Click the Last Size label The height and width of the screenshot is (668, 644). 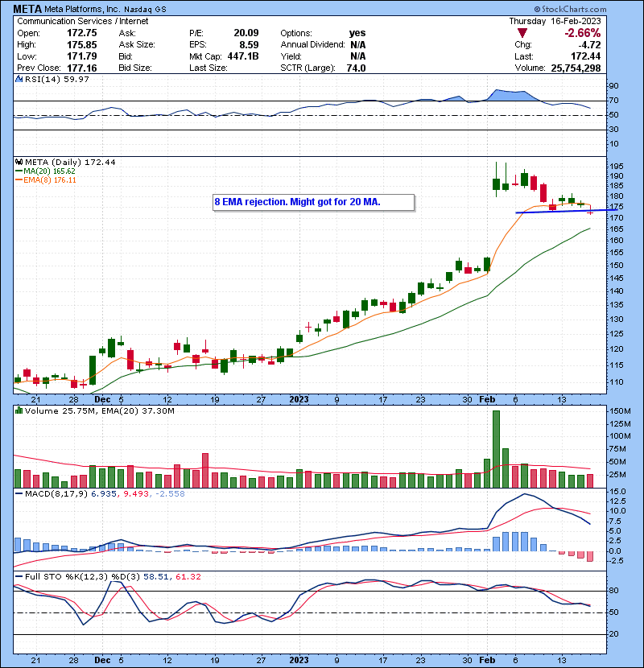point(208,68)
